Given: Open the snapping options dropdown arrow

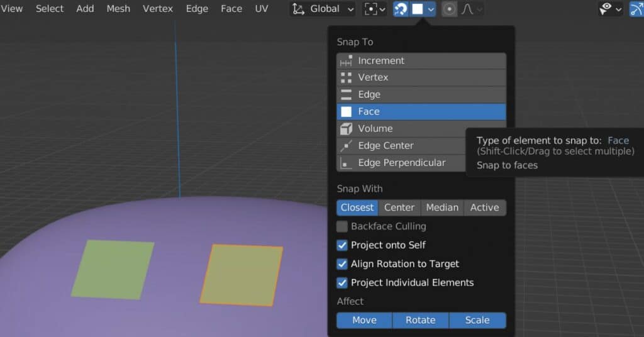Looking at the screenshot, I should coord(430,9).
